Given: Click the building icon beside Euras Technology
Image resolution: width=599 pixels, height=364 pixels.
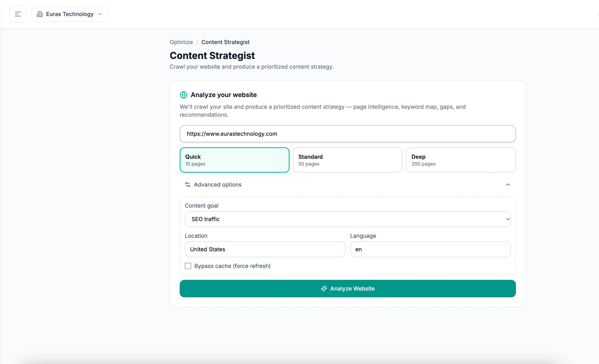Looking at the screenshot, I should pos(40,14).
